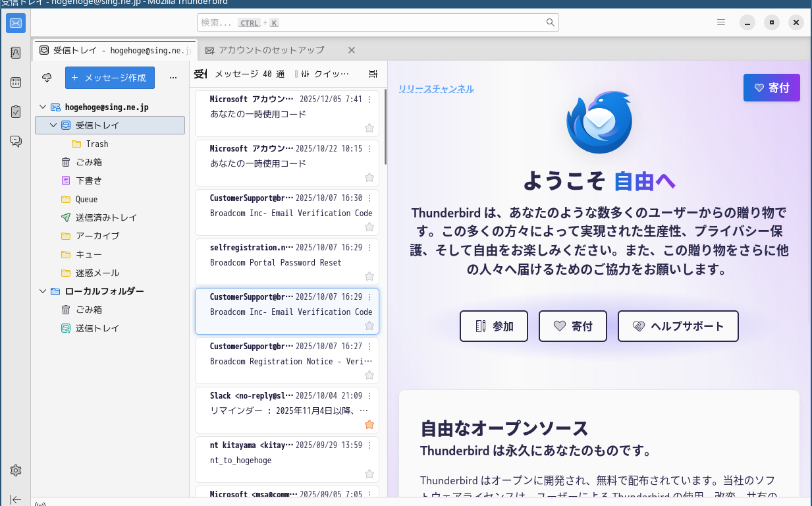Select the hogehoge@sing.ne.jp account row
This screenshot has height=506, width=812.
[110, 107]
